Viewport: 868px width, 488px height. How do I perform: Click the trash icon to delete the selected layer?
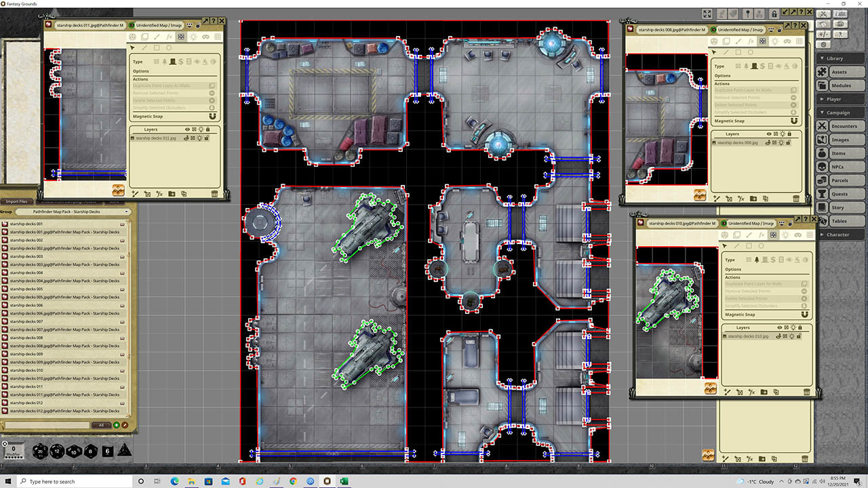214,194
